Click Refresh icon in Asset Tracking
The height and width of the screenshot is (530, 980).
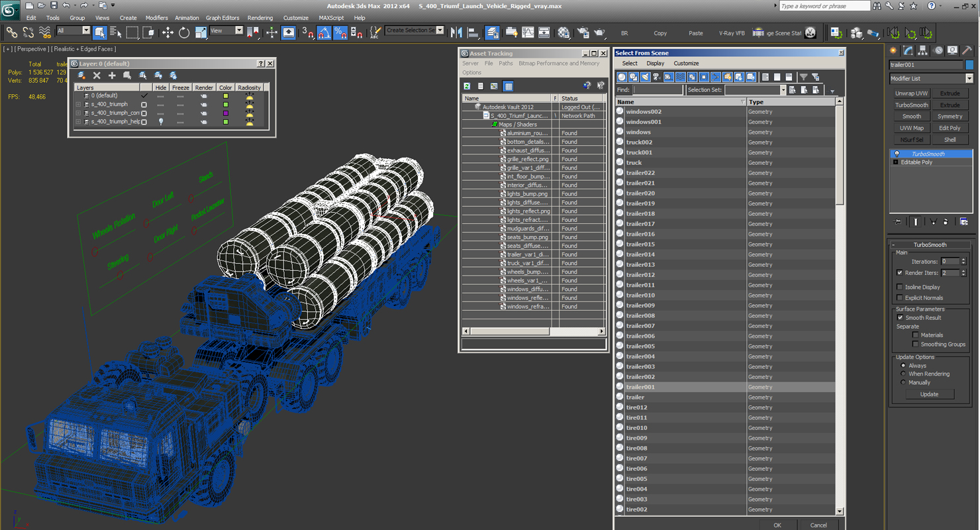point(467,86)
